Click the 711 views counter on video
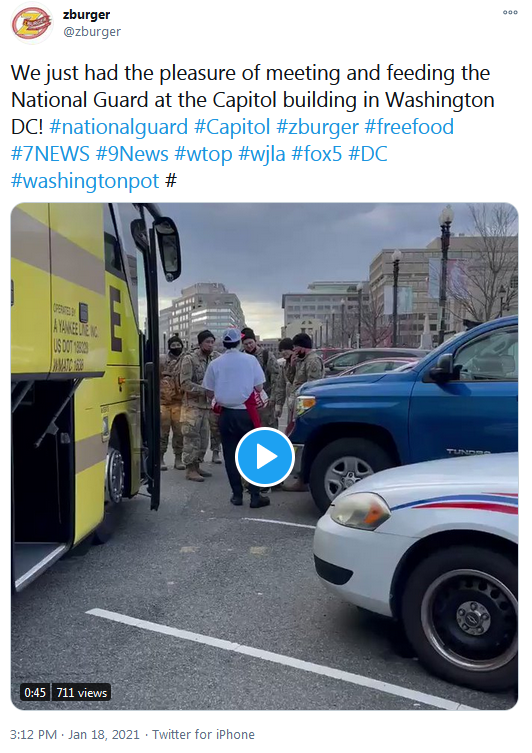 click(82, 692)
